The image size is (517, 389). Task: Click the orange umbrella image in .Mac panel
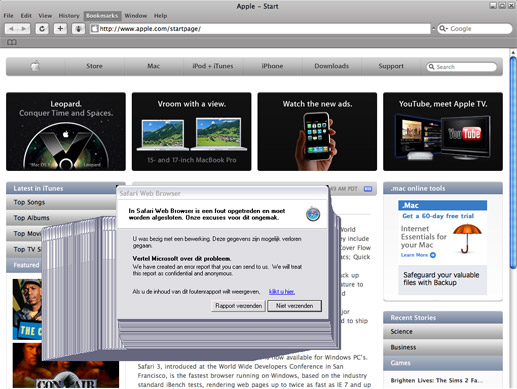coord(467,239)
